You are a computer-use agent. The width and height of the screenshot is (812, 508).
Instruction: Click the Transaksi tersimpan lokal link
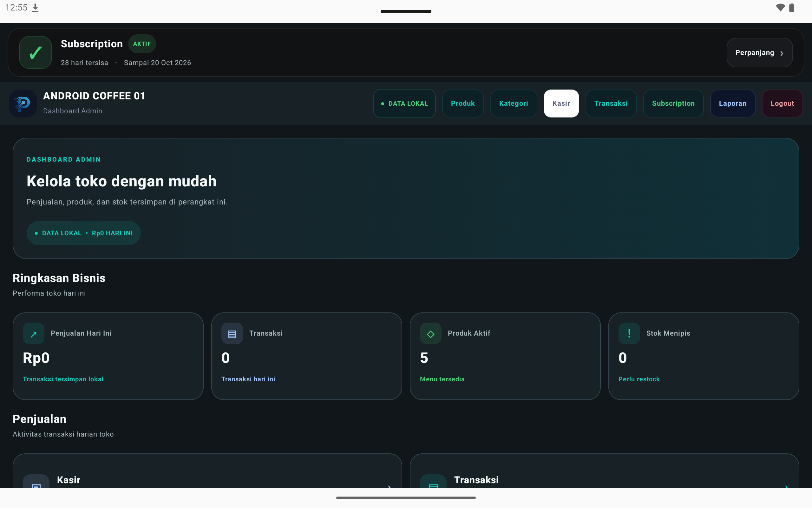coord(63,379)
